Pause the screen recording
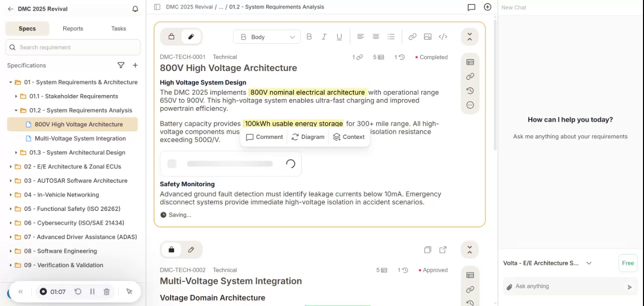The image size is (644, 306). tap(92, 291)
